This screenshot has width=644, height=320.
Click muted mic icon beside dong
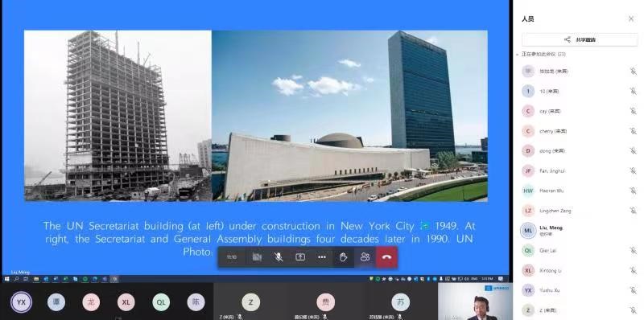(x=633, y=151)
